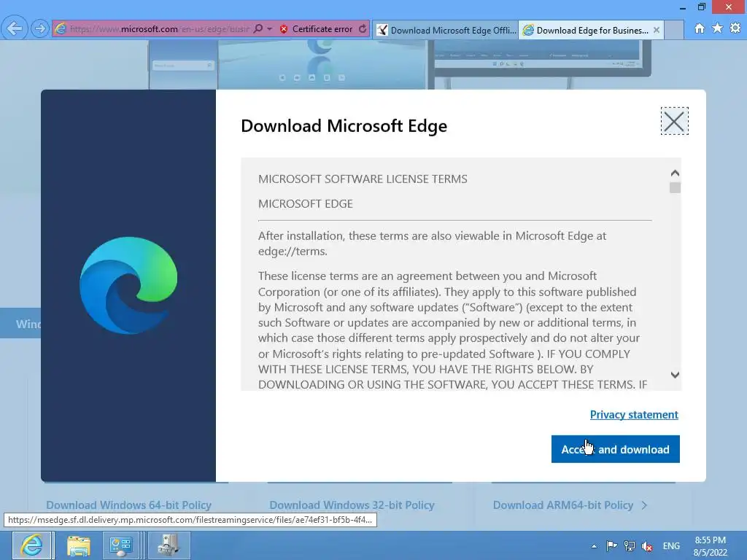Click the license terms scrollbar thumb
Viewport: 747px width, 560px height.
pos(675,187)
